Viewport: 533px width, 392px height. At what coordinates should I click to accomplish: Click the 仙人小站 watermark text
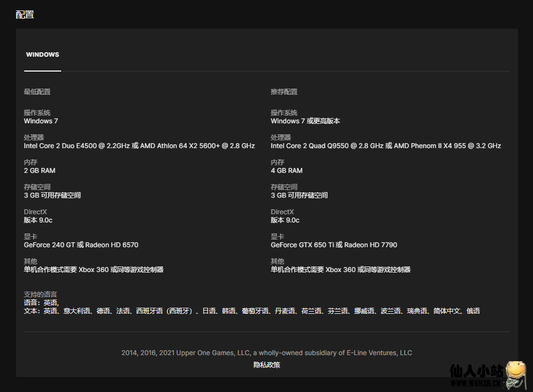[476, 371]
